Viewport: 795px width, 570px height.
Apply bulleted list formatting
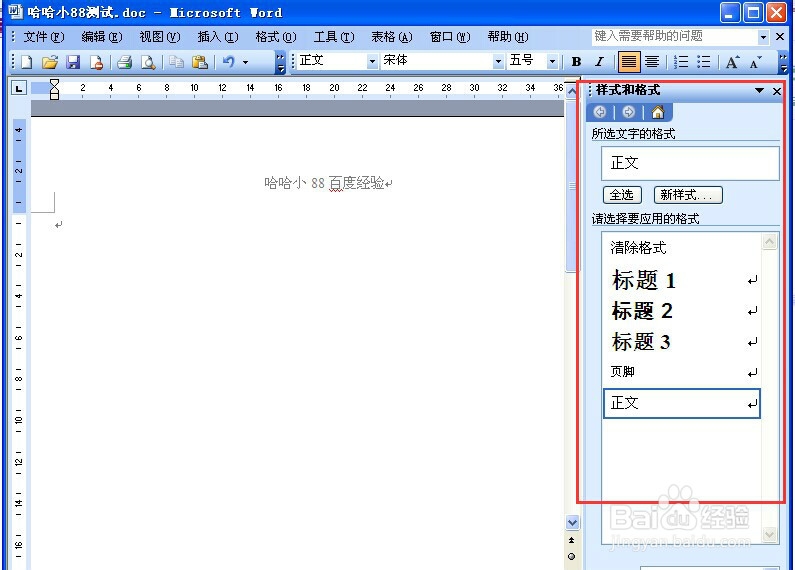704,62
